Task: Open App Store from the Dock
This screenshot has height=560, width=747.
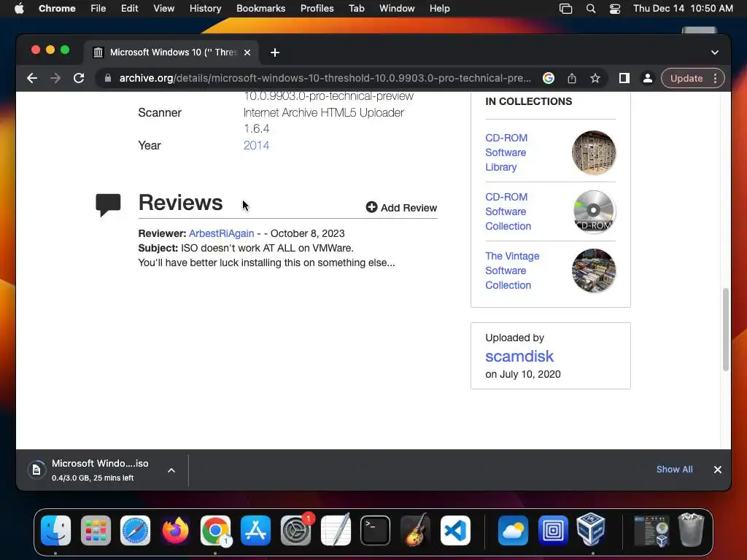Action: pyautogui.click(x=255, y=530)
